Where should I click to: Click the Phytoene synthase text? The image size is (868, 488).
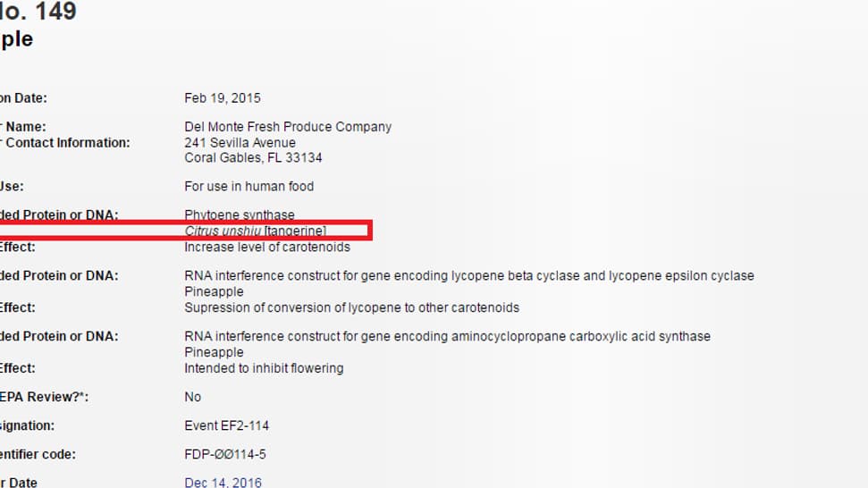(x=240, y=215)
